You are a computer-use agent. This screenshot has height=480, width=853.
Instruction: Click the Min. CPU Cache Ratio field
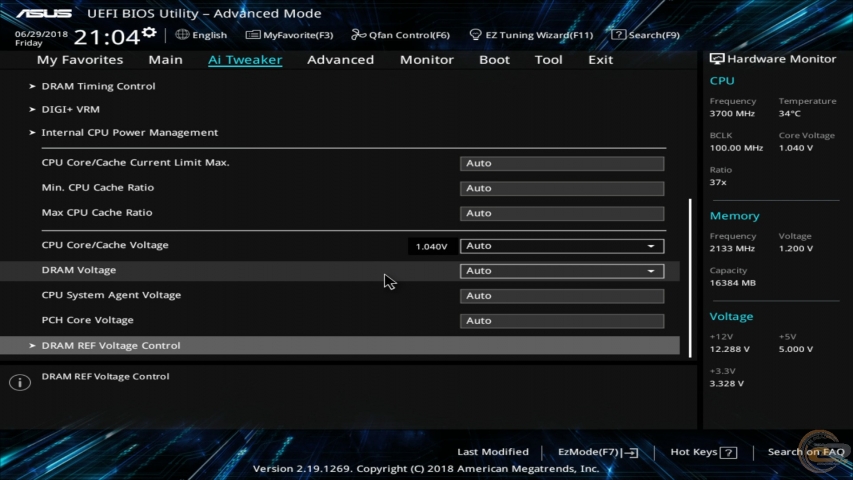click(562, 188)
